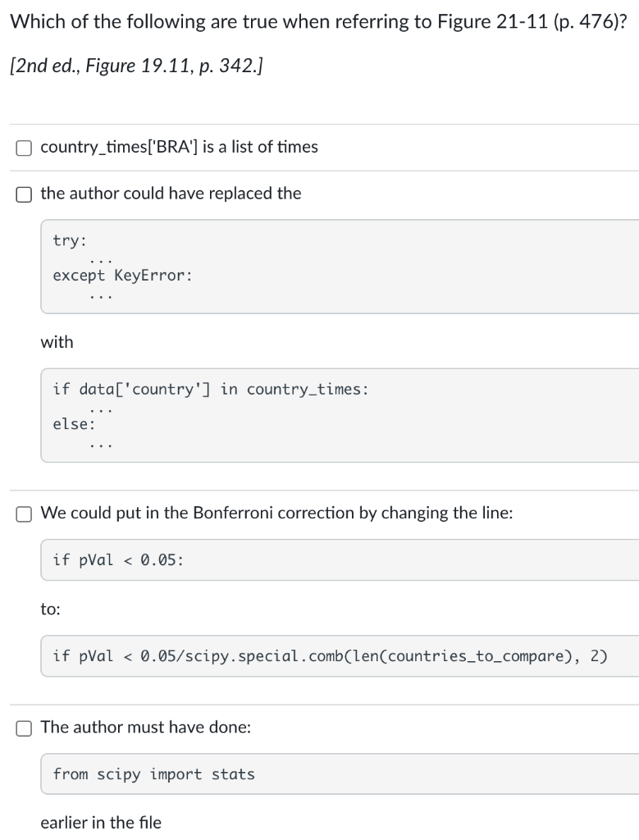Click the word 'with' between code blocks
639x840 pixels.
57,342
